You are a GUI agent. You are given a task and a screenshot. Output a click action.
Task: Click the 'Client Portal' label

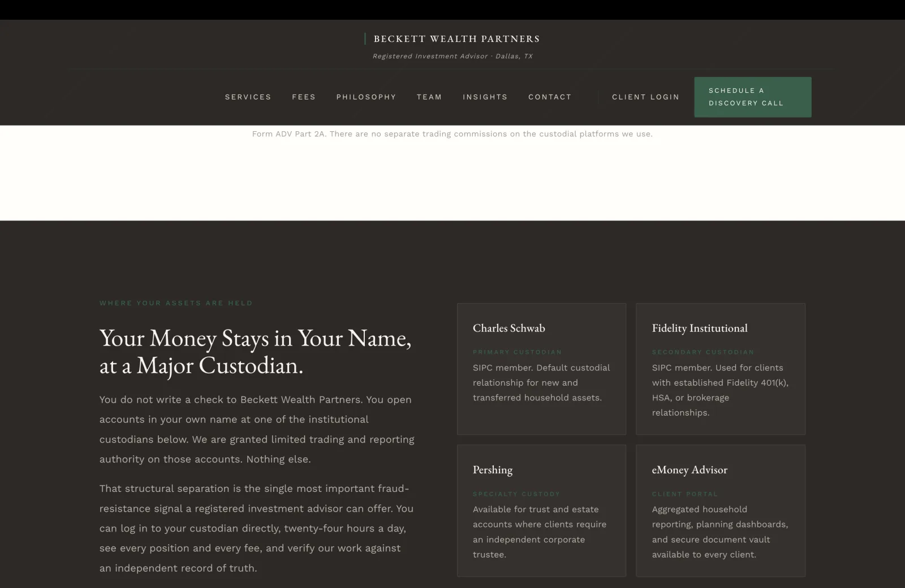click(x=685, y=494)
